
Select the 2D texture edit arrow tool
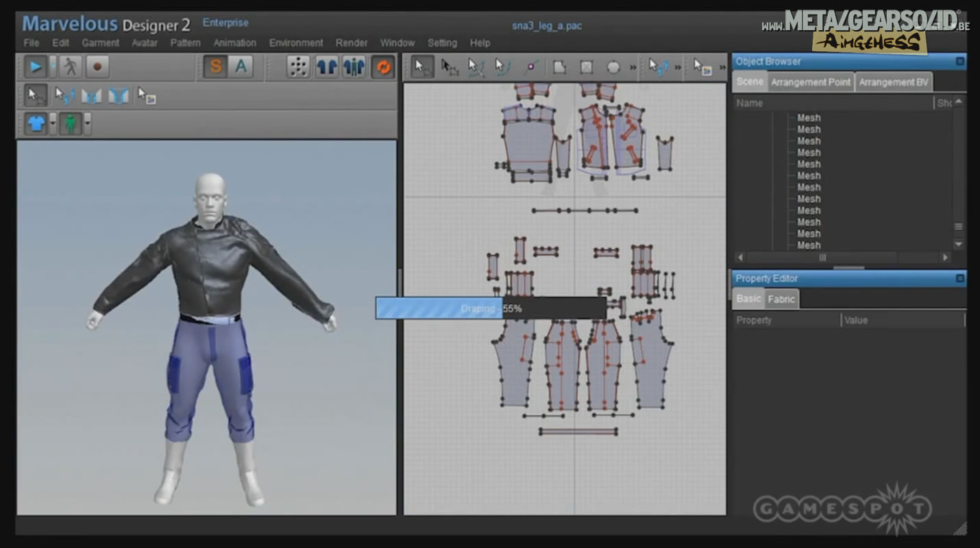click(x=702, y=67)
